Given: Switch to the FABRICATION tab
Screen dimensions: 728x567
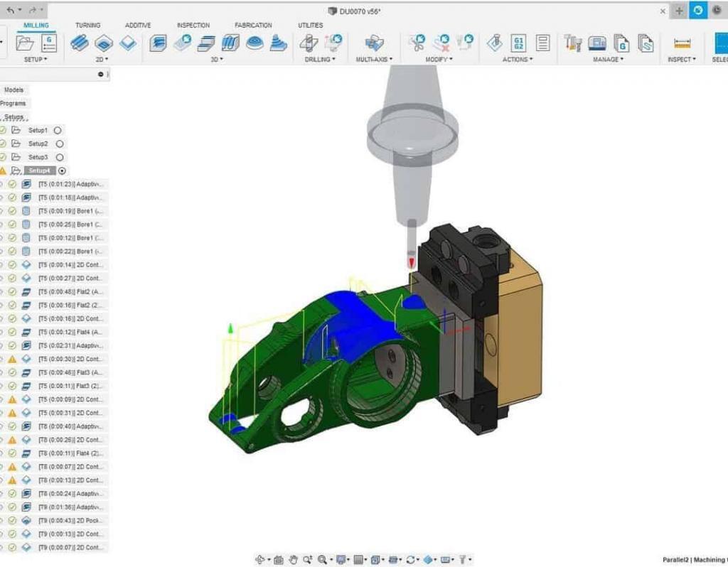Looking at the screenshot, I should 253,25.
